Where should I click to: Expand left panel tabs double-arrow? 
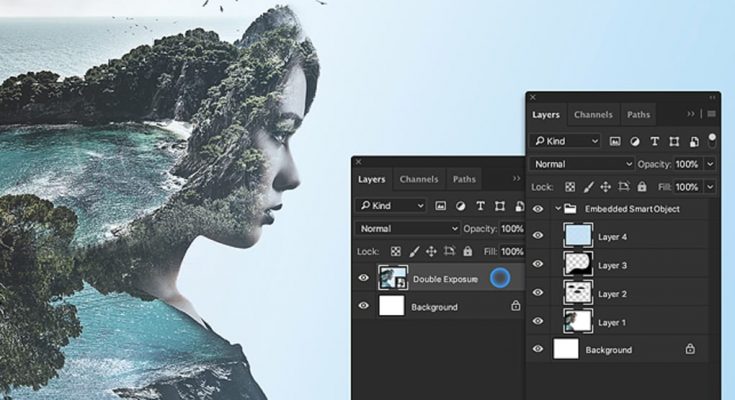coord(517,179)
